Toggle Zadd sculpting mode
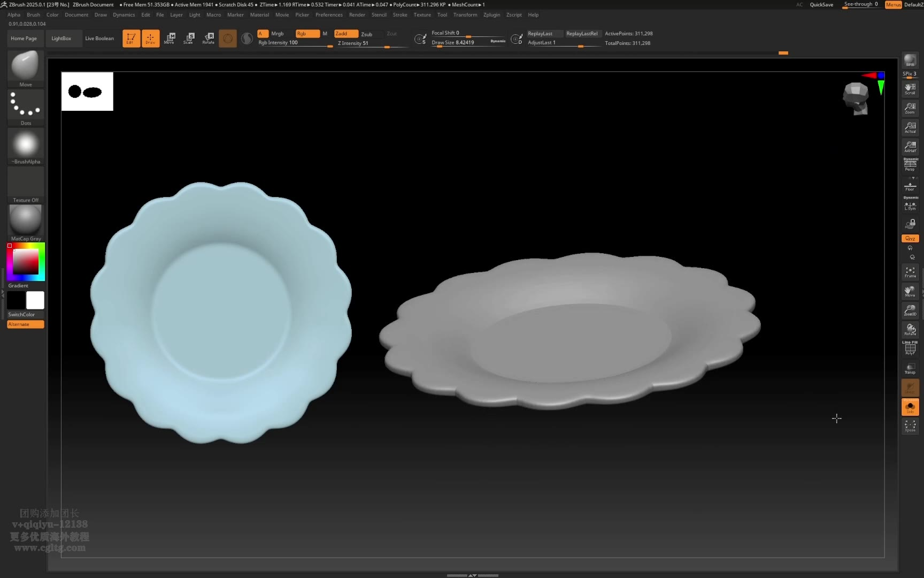Image resolution: width=924 pixels, height=578 pixels. click(x=345, y=34)
